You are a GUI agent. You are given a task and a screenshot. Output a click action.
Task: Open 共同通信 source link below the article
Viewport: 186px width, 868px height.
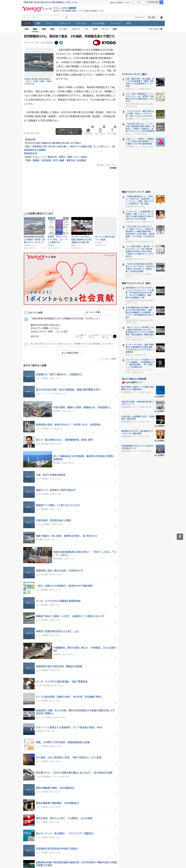tap(113, 168)
